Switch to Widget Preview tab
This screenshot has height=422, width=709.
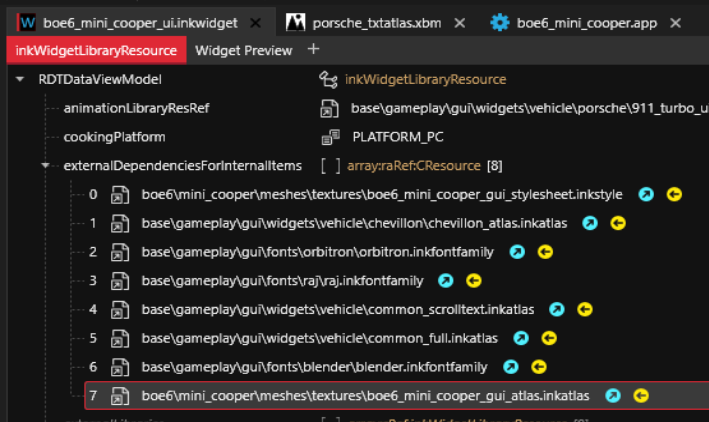(244, 50)
